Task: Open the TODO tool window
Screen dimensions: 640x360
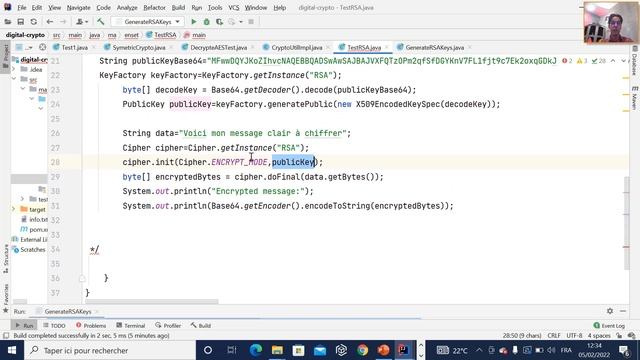Action: 54,325
